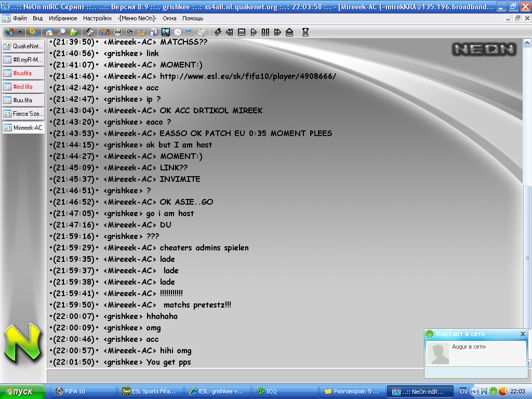
Task: Switch to the #uu.fifa channel
Action: tap(23, 100)
